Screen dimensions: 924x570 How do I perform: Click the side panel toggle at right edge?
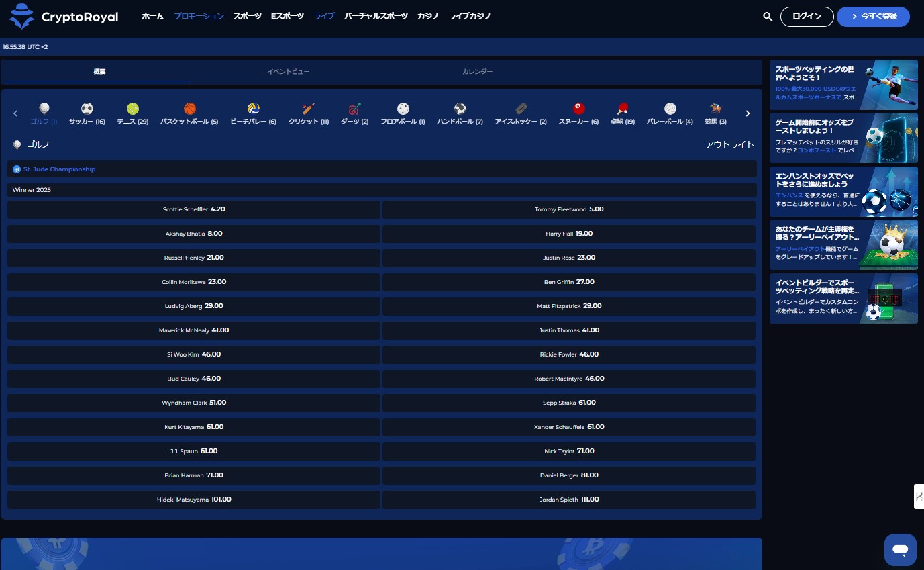(919, 496)
